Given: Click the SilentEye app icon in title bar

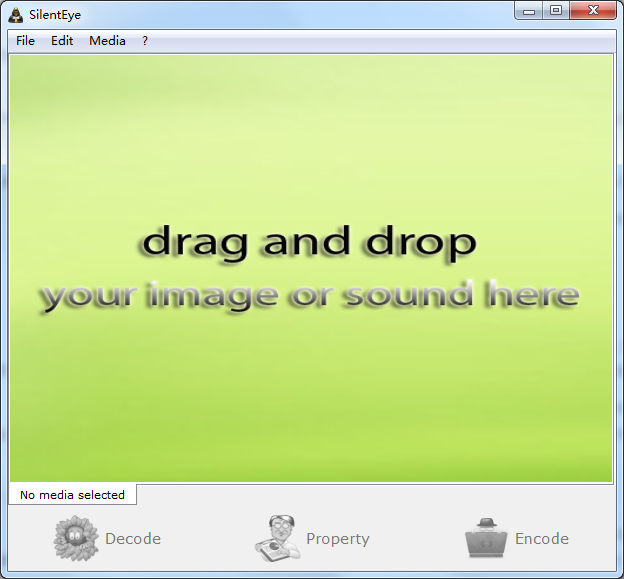Looking at the screenshot, I should coord(15,13).
